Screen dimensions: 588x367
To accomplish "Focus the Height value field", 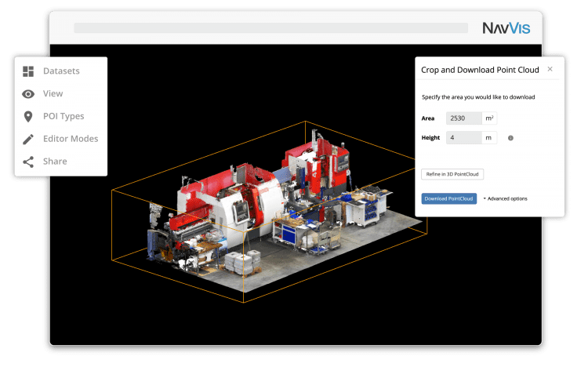I will (463, 138).
